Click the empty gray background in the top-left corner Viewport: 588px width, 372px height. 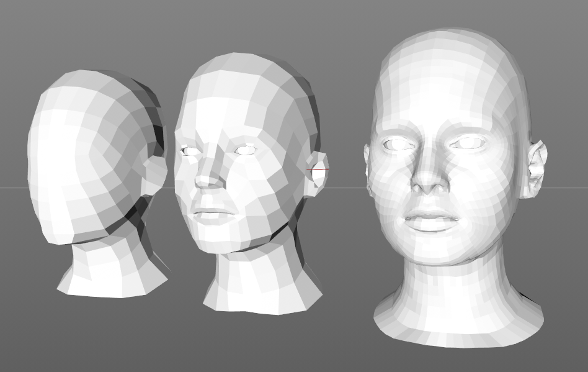25,25
